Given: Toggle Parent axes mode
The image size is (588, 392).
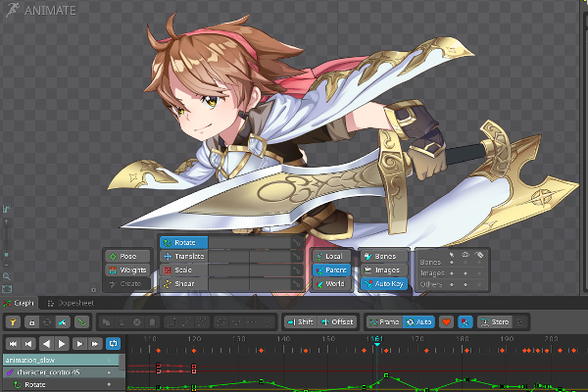Looking at the screenshot, I should pyautogui.click(x=331, y=270).
